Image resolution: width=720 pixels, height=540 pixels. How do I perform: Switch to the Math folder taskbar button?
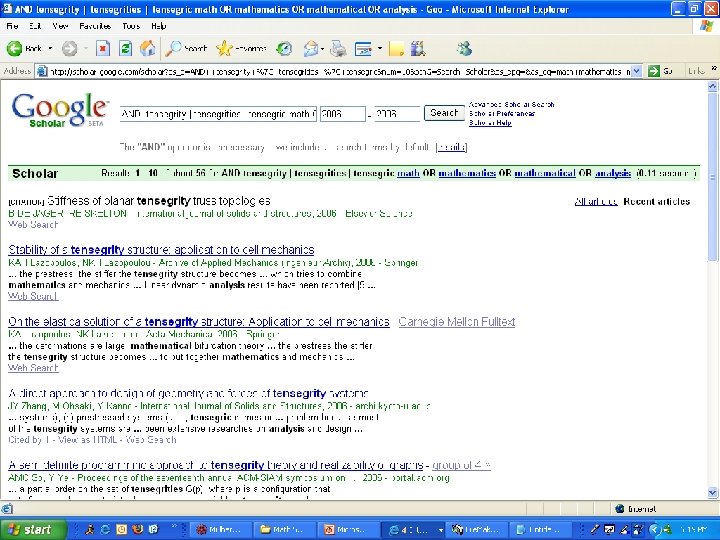[x=285, y=529]
